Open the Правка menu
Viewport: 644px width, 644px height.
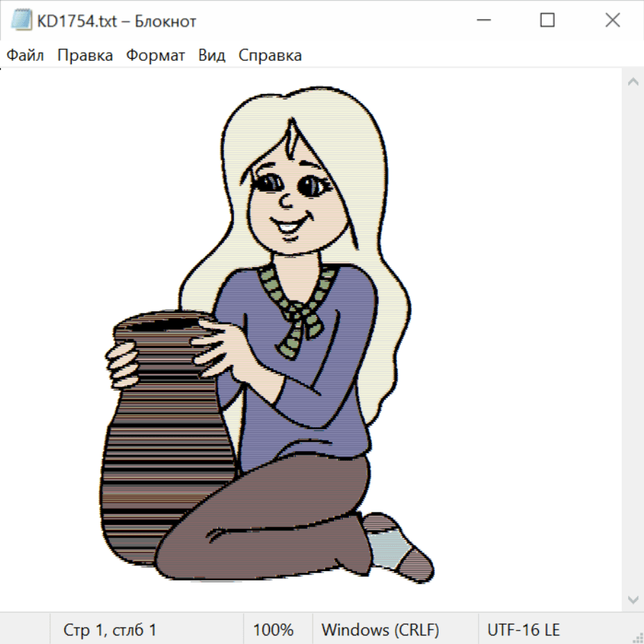click(x=84, y=55)
